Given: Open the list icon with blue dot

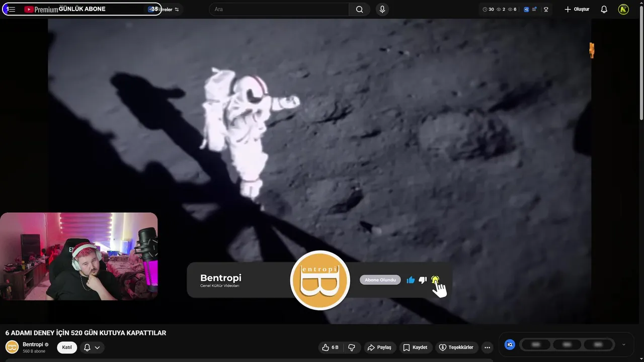Looking at the screenshot, I should coord(534,9).
